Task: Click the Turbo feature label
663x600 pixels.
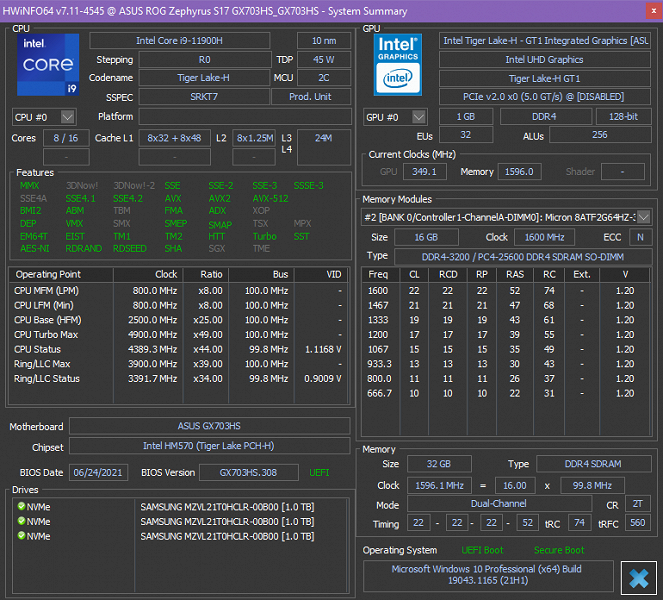Action: (264, 236)
